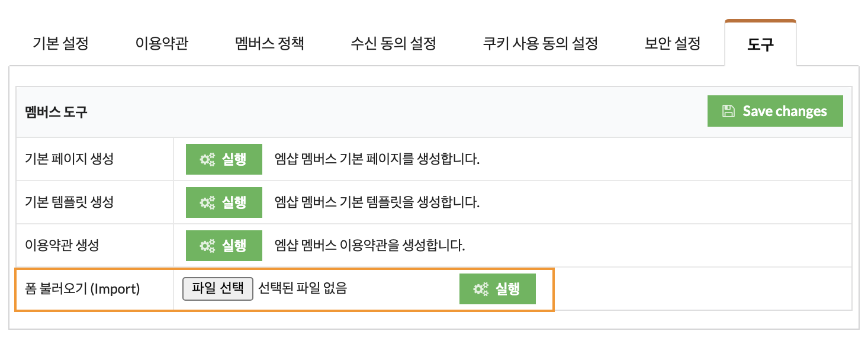Switch to the 보안 설정 tab
The height and width of the screenshot is (341, 868).
coord(672,44)
